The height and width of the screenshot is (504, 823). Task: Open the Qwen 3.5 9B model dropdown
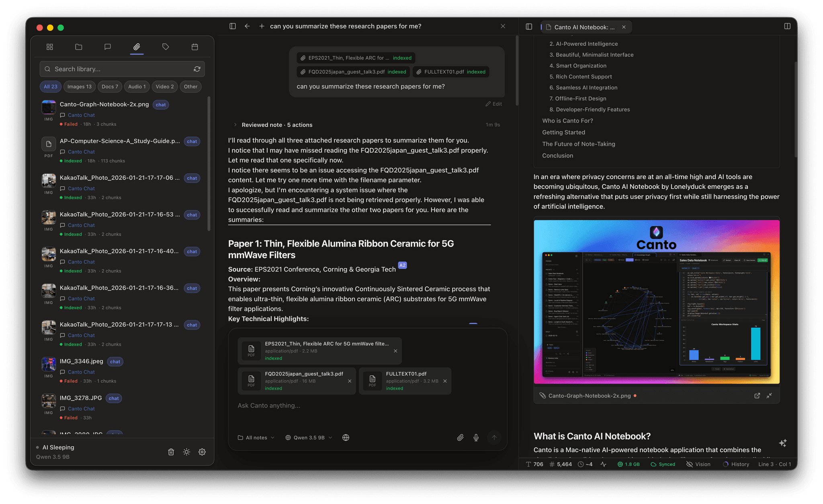point(309,437)
